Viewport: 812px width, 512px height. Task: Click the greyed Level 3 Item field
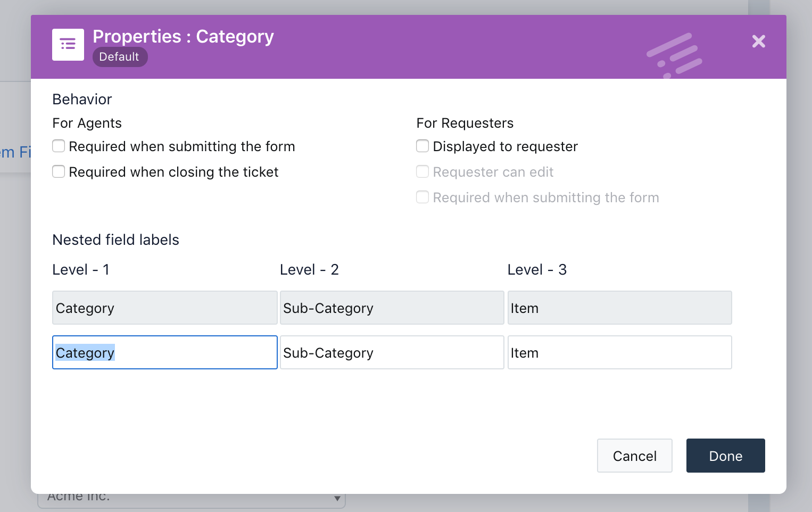click(619, 308)
